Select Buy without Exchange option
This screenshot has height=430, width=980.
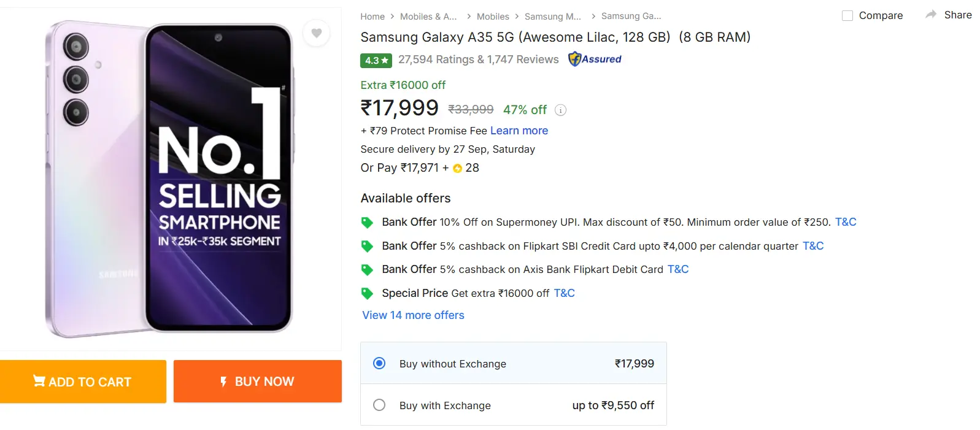click(x=379, y=363)
